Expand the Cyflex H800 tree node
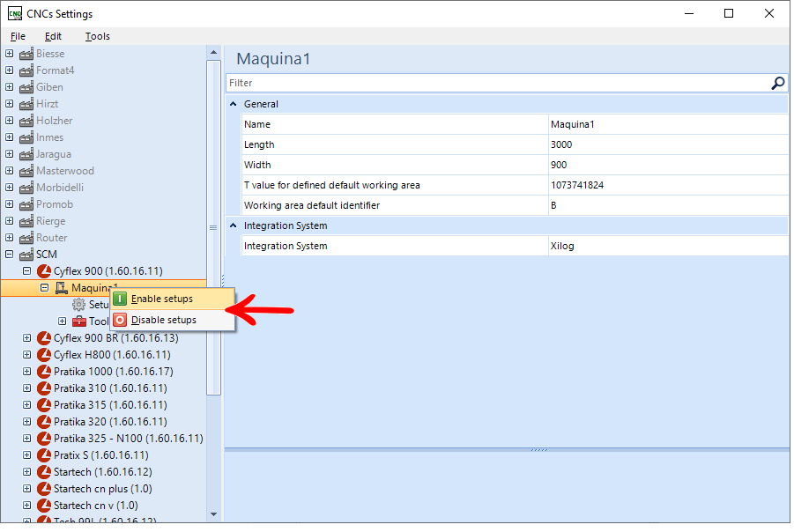Screen dimensions: 794x532 click(x=26, y=354)
